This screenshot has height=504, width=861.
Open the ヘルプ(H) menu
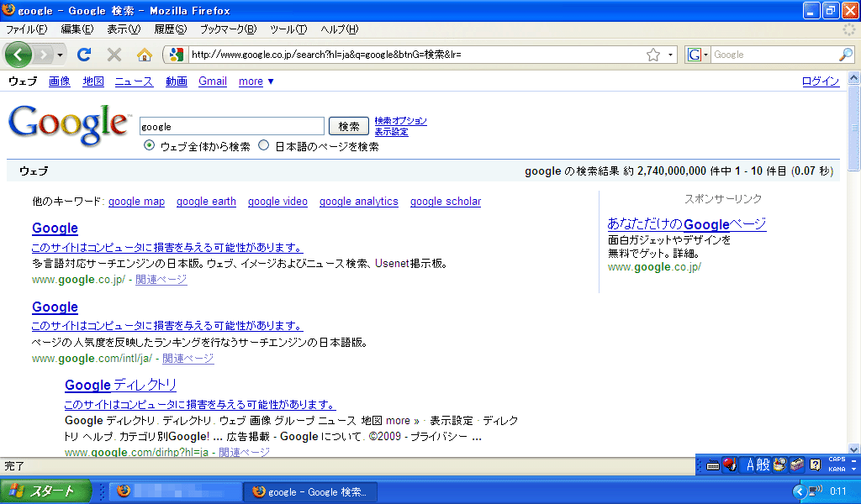click(x=340, y=29)
